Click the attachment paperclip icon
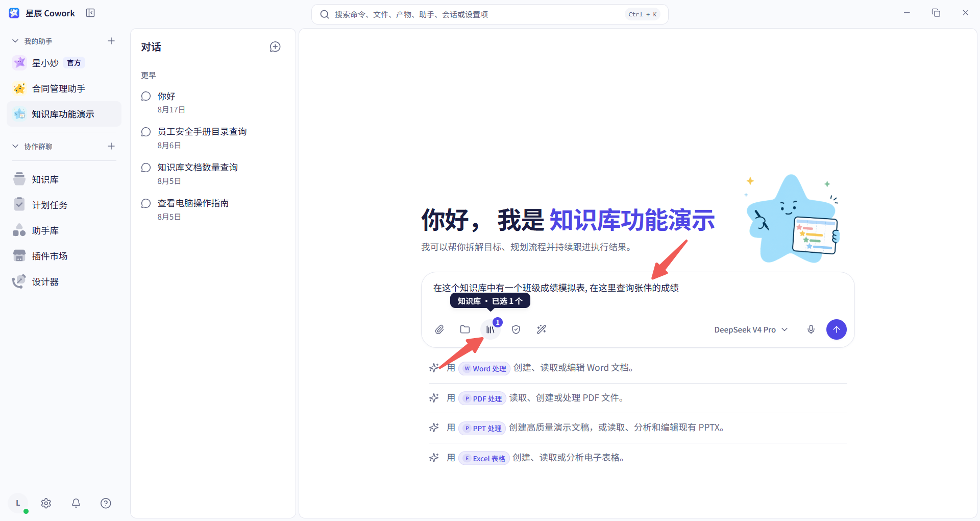980x521 pixels. click(x=439, y=329)
